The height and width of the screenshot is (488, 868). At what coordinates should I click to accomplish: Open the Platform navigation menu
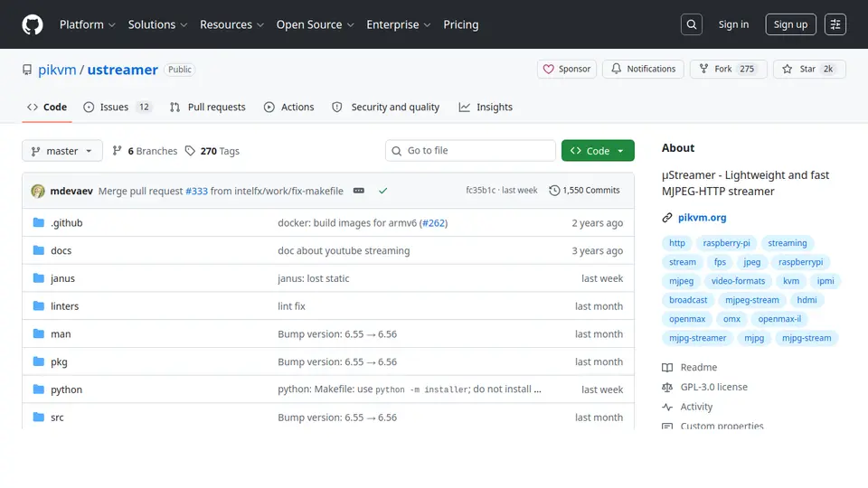coord(88,25)
